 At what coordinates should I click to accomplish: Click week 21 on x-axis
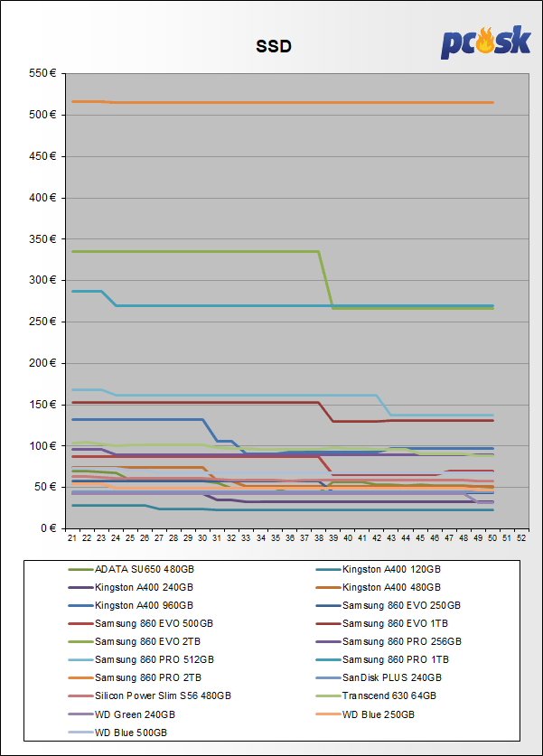72,538
